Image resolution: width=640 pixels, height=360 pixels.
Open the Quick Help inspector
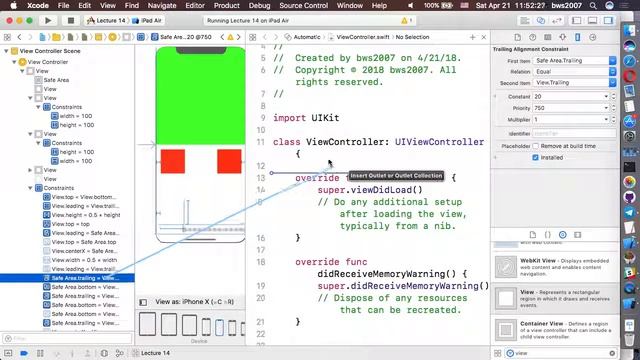[x=532, y=37]
